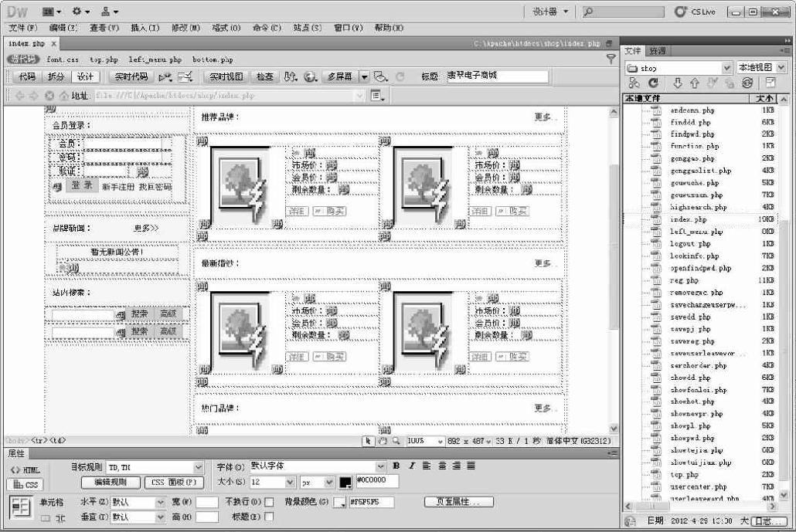
Task: Check the 不换行 (no wrap) checkbox
Action: 269,502
